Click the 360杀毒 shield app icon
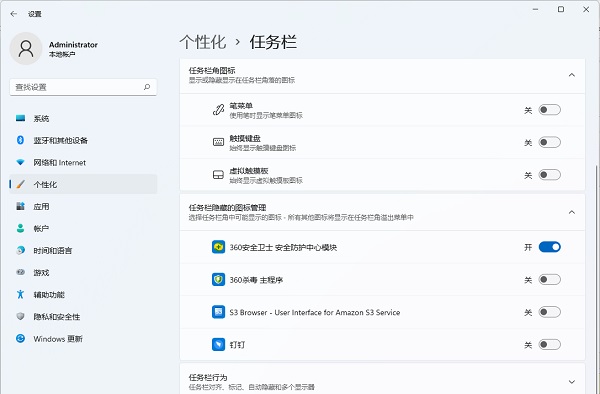 coord(218,280)
